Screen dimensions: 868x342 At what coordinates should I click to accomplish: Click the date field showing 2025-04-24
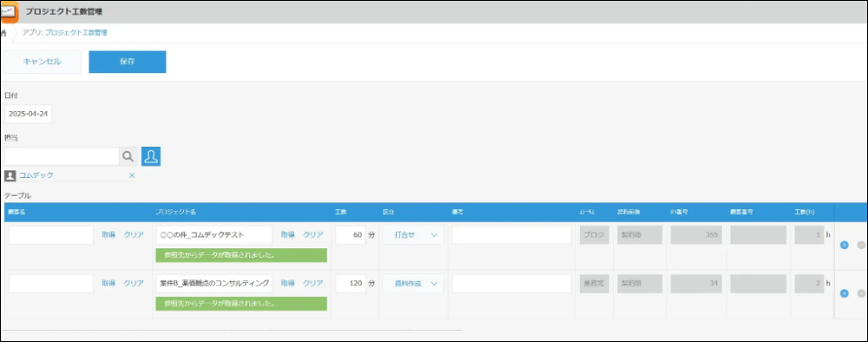click(x=29, y=114)
